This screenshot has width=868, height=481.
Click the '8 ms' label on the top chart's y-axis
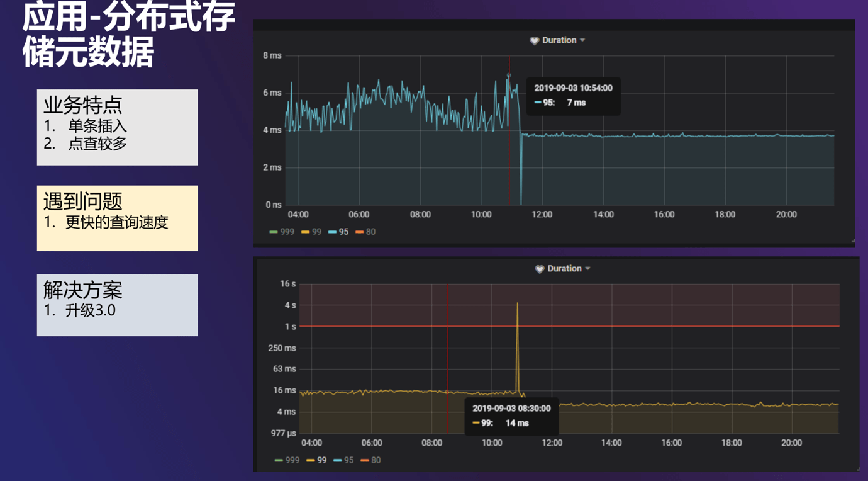click(272, 55)
